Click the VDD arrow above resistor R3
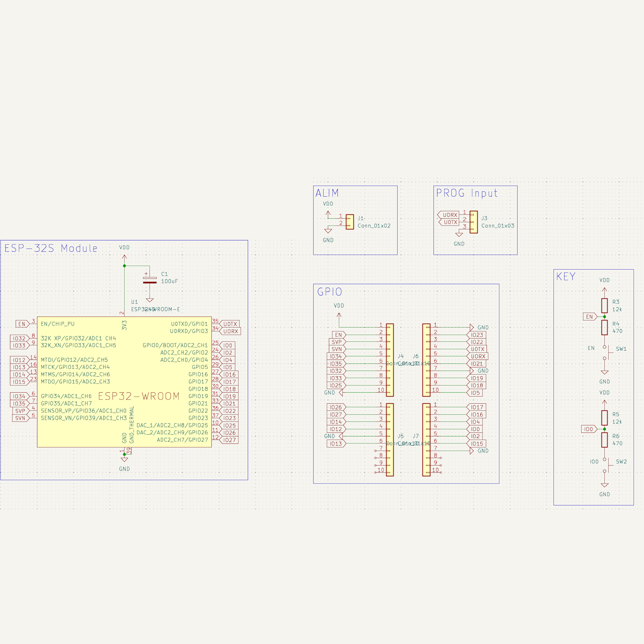This screenshot has height=644, width=644. (605, 291)
